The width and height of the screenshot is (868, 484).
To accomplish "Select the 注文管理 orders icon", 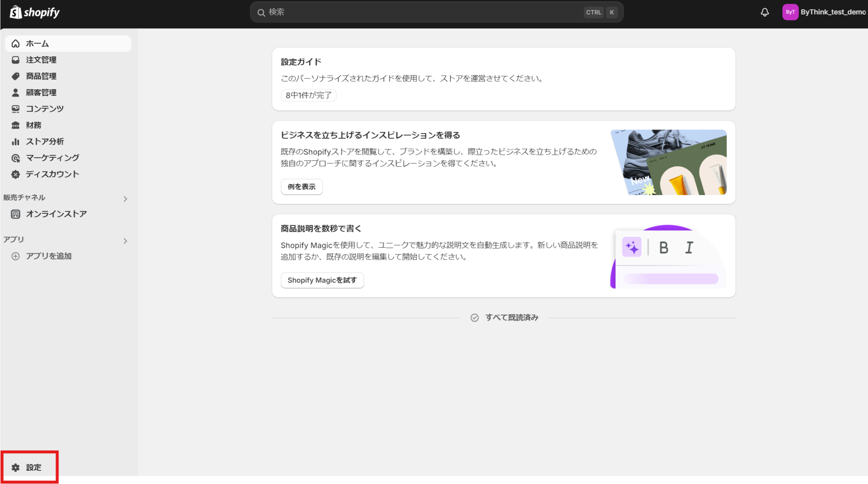I will click(15, 60).
